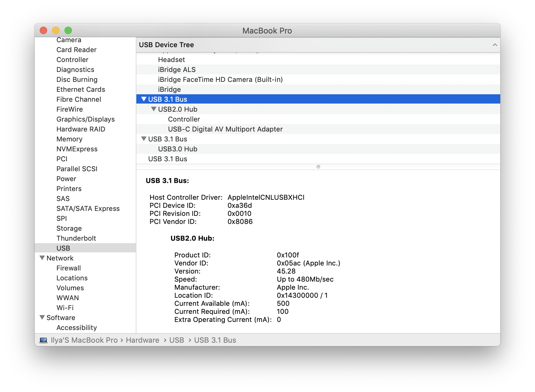Collapse the selected USB 3.1 Bus triangle
Screen dimensions: 535x392
pyautogui.click(x=144, y=99)
